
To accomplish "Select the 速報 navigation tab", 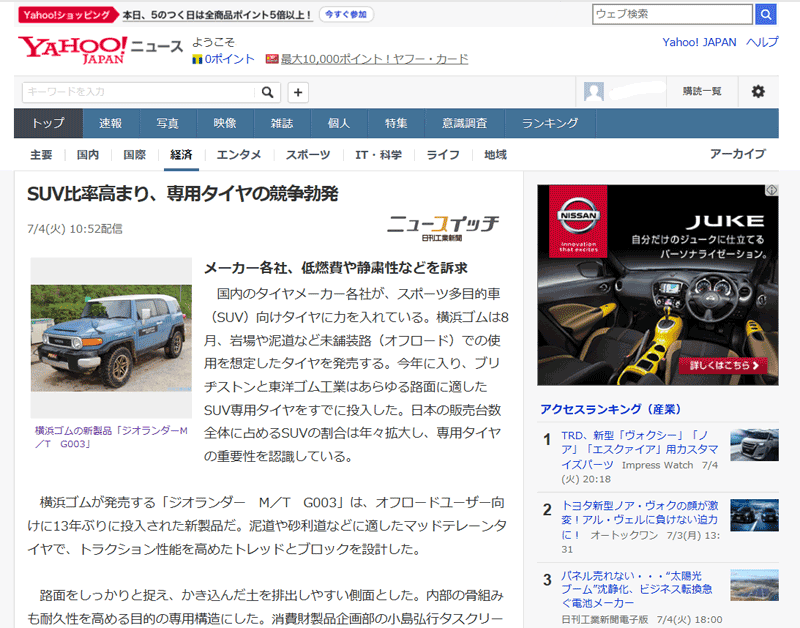I will [x=111, y=123].
